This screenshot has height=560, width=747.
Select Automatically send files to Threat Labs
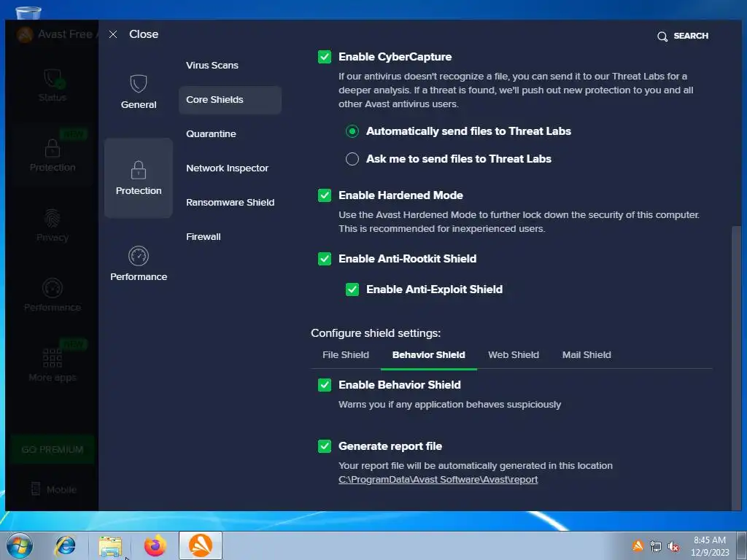352,131
